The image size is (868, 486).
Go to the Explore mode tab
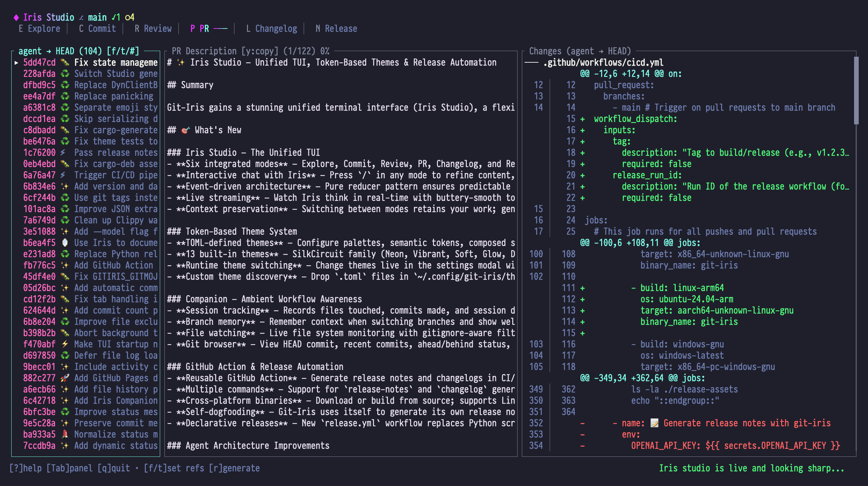[39, 29]
